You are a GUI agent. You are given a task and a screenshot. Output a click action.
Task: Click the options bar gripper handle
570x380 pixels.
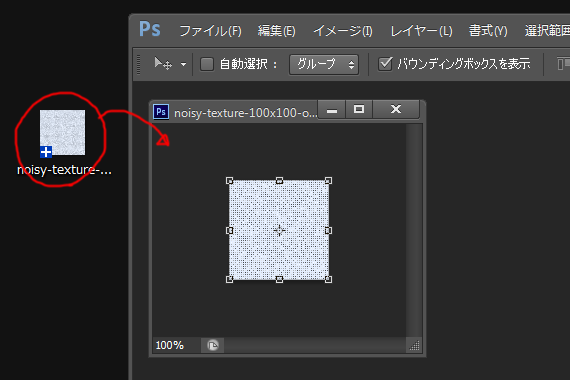pos(139,64)
